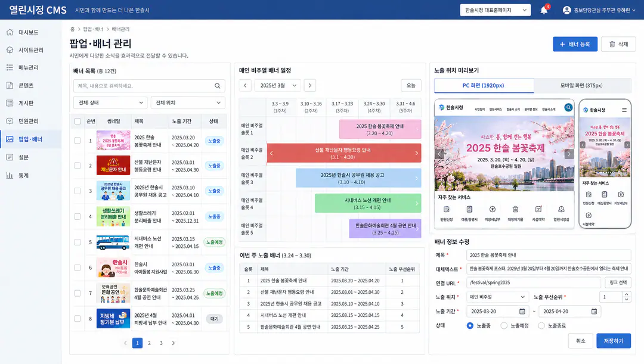Click the 열린시장실 icon in PC preview
The height and width of the screenshot is (364, 644).
pyautogui.click(x=561, y=209)
